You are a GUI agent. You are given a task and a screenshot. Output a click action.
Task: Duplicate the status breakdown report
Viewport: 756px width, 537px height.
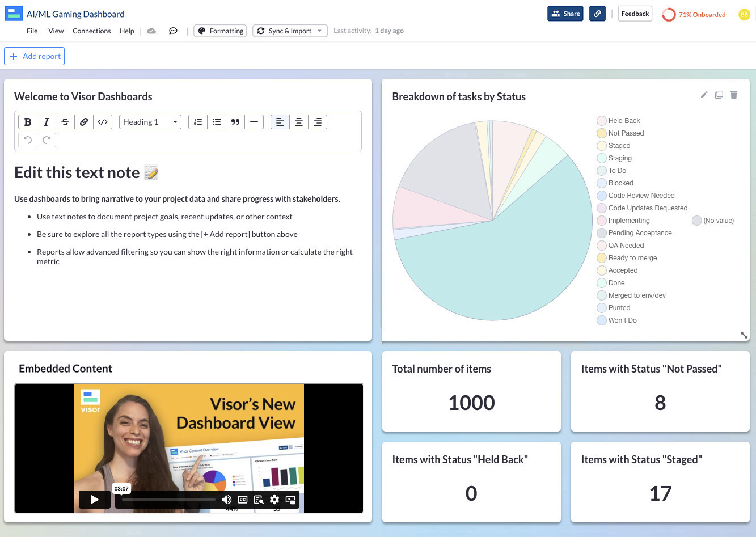coord(719,95)
